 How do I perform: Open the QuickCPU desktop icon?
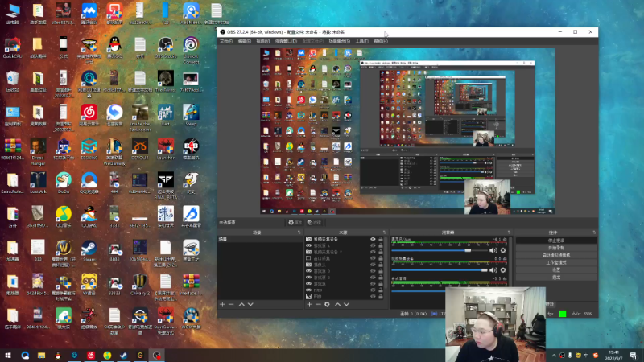click(12, 48)
